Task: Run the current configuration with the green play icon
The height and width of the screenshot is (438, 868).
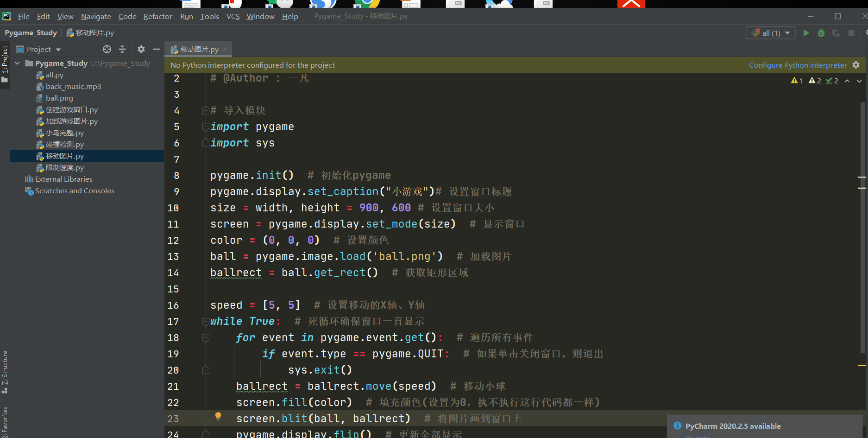Action: 806,33
